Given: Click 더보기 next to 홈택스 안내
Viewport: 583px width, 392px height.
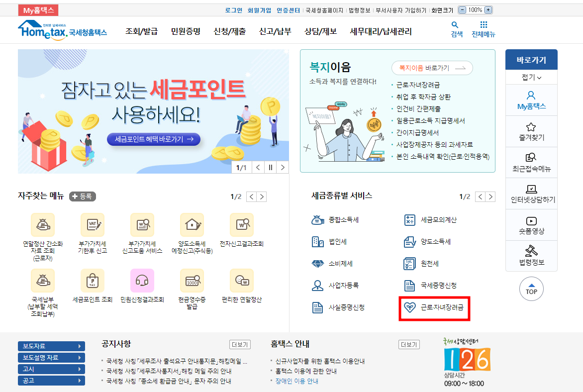Looking at the screenshot, I should click(x=409, y=345).
